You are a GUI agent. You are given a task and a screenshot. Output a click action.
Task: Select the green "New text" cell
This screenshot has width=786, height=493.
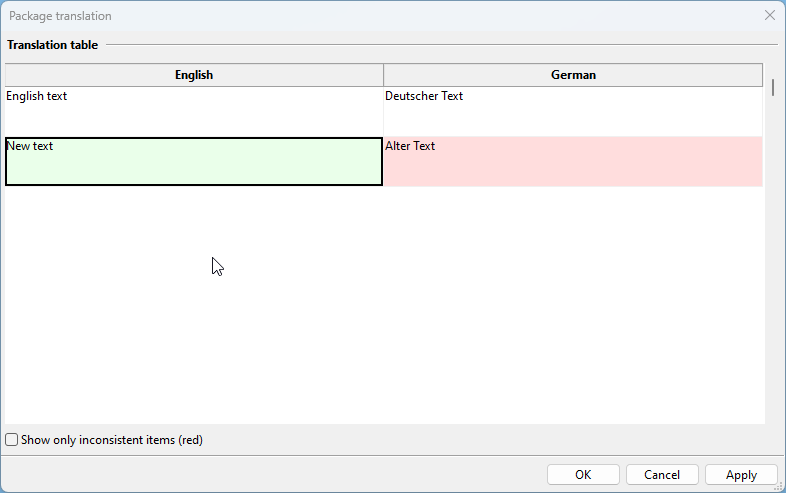(x=194, y=161)
